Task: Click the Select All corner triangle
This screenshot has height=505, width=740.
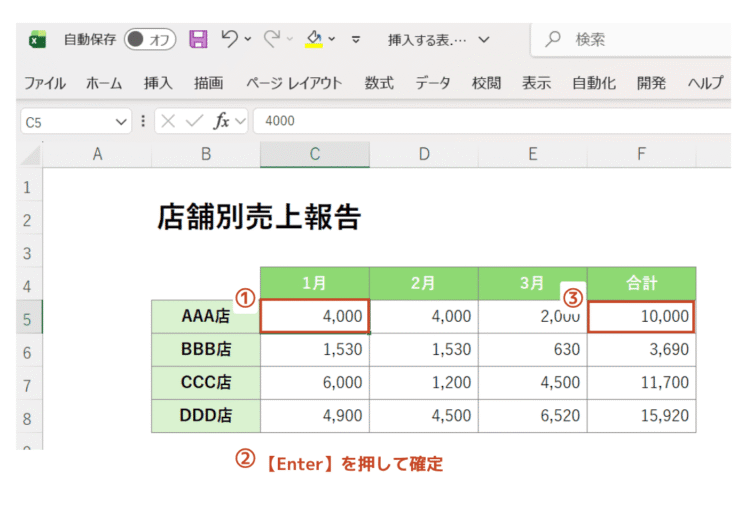Action: click(x=31, y=155)
